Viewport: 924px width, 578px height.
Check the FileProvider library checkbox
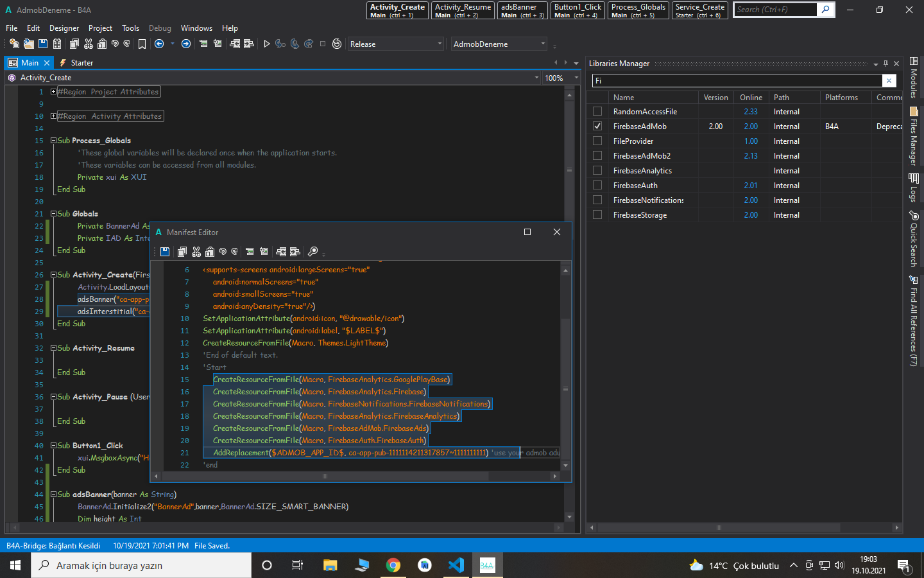point(597,141)
